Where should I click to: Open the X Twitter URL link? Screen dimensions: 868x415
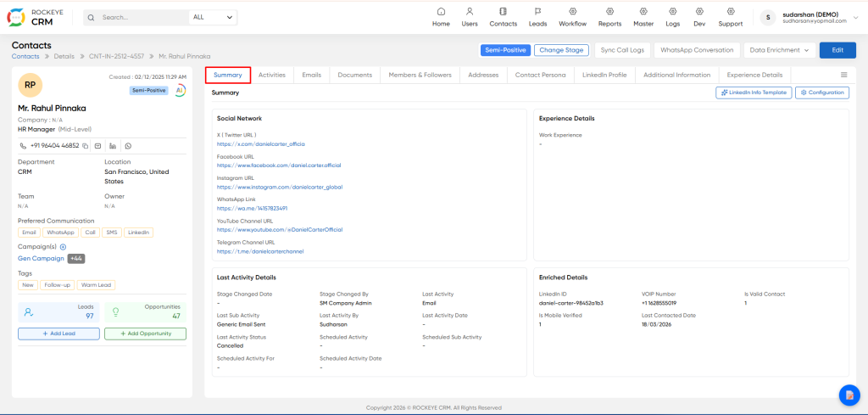(261, 143)
